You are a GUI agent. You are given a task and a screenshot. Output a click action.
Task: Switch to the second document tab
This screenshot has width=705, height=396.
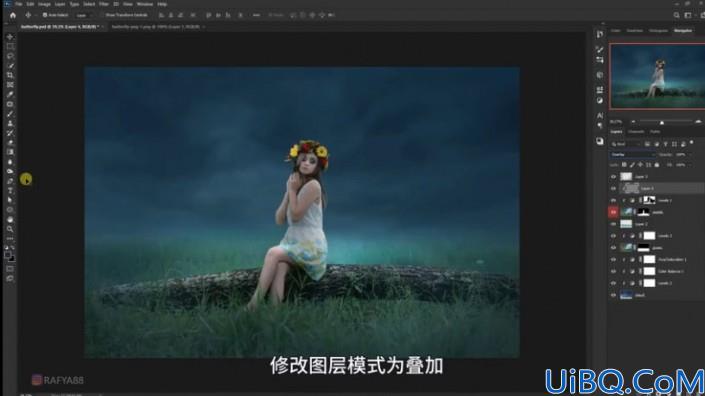pos(156,27)
